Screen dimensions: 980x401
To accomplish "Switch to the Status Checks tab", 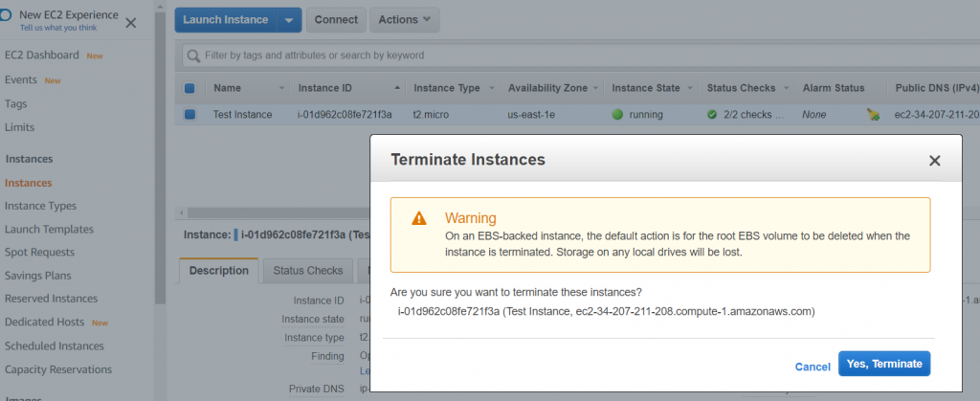I will [x=307, y=271].
